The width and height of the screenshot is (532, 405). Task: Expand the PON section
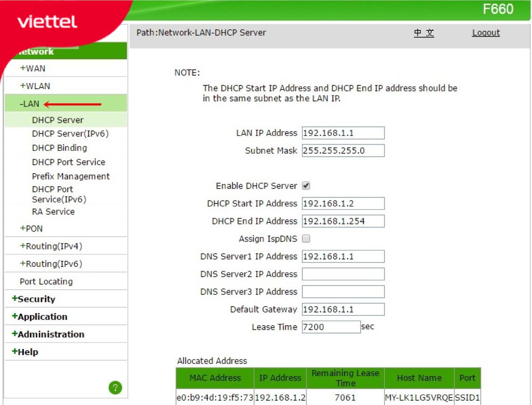click(x=31, y=228)
